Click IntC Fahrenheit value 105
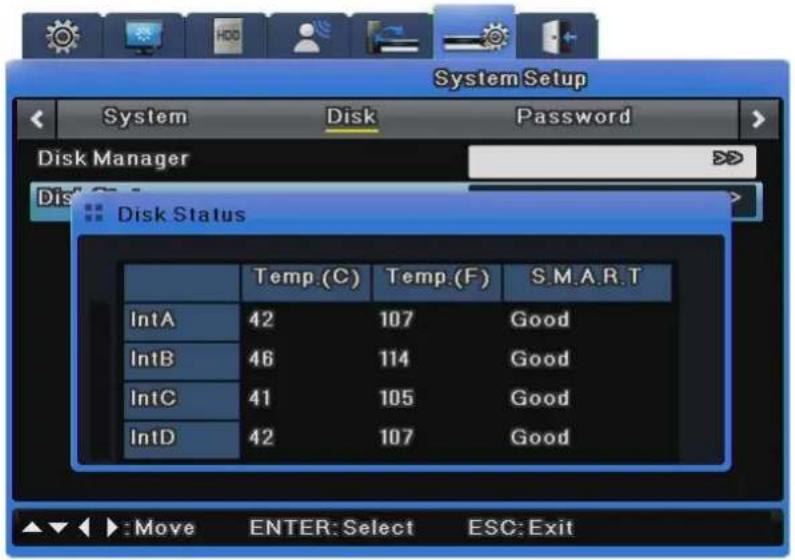Image resolution: width=795 pixels, height=560 pixels. [396, 398]
